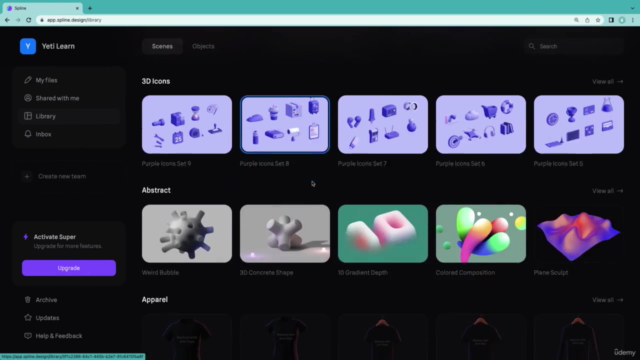Open Purple Icons Set 6 thumbnail
This screenshot has height=360, width=640.
click(x=481, y=124)
